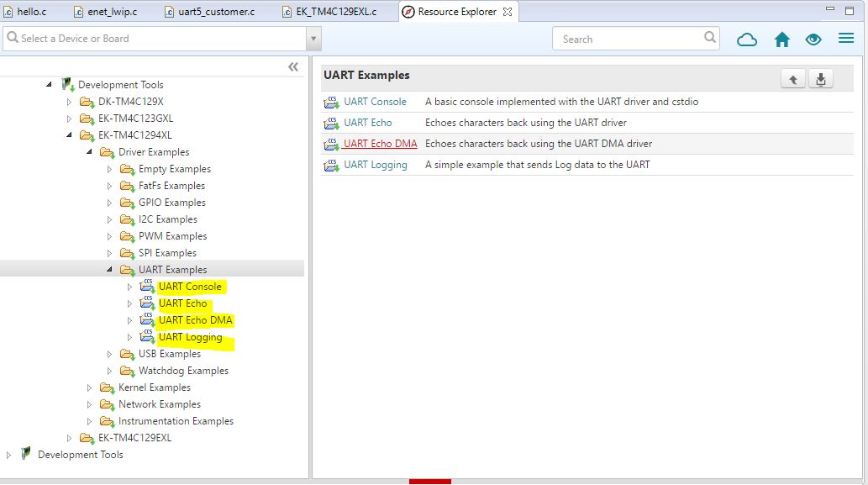The width and height of the screenshot is (868, 485).
Task: Go to Resource Explorer home page
Action: click(781, 40)
